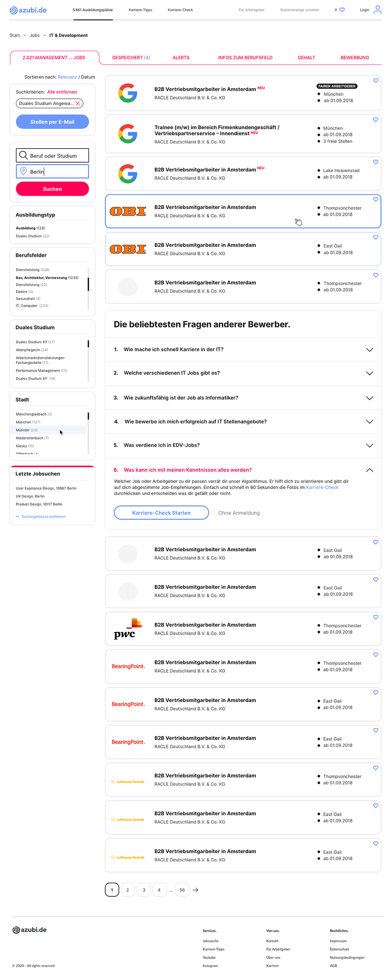Expand the EDV-Jobs salary question

pos(369,445)
